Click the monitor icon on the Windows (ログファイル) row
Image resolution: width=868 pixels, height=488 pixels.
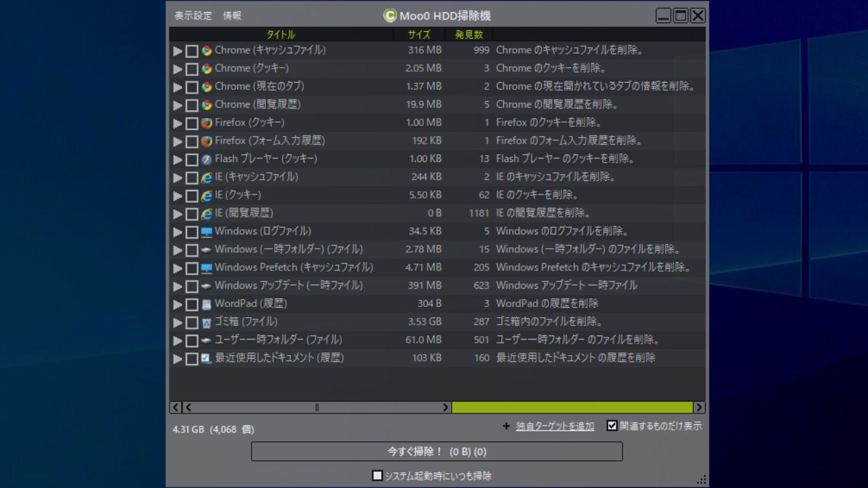tap(207, 232)
